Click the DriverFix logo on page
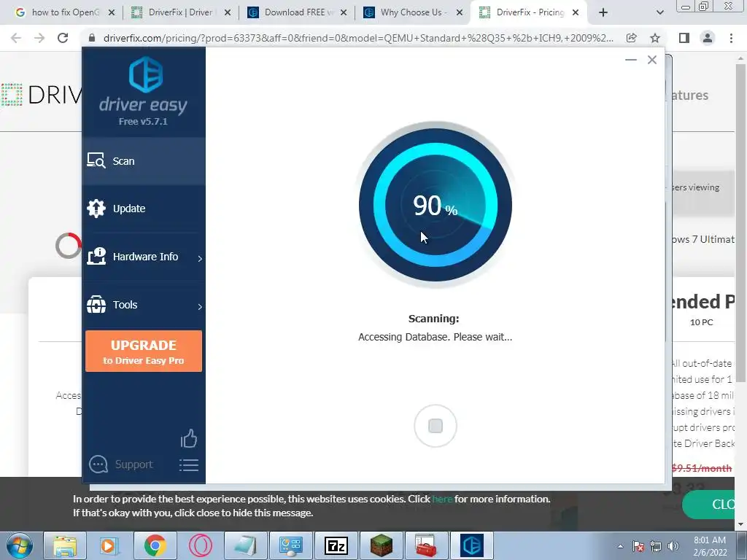 (42, 94)
